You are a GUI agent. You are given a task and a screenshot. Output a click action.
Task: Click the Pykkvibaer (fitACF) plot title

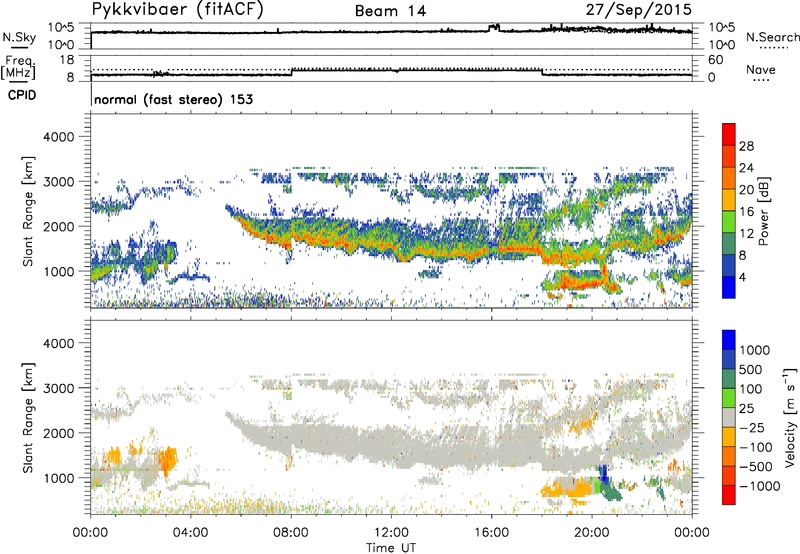click(178, 10)
